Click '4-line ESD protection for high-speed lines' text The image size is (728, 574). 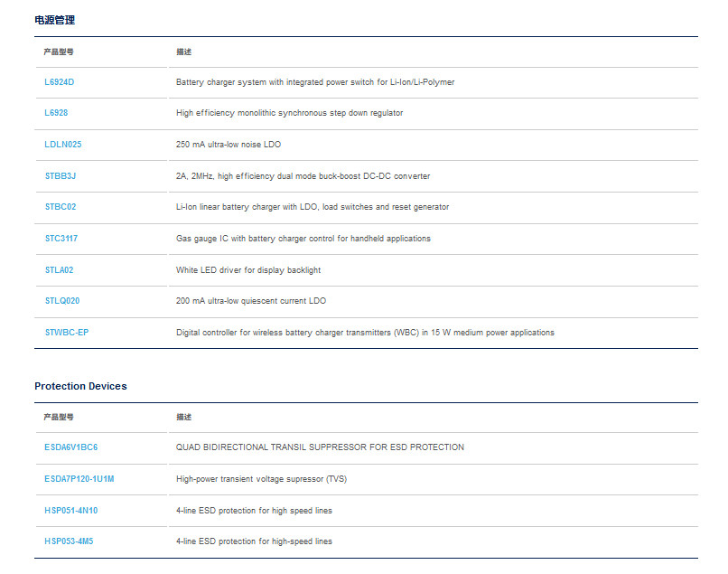(x=254, y=541)
